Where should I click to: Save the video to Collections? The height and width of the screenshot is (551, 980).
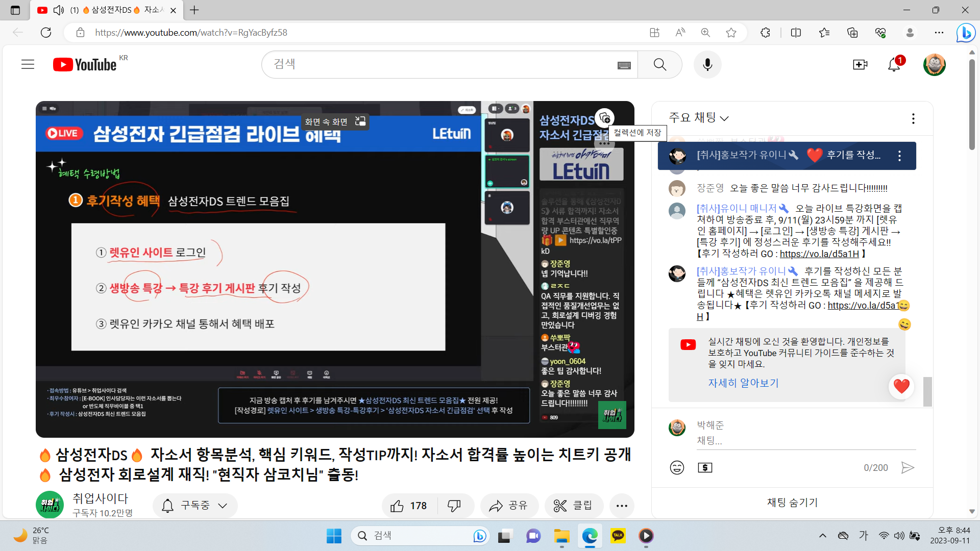pyautogui.click(x=605, y=118)
